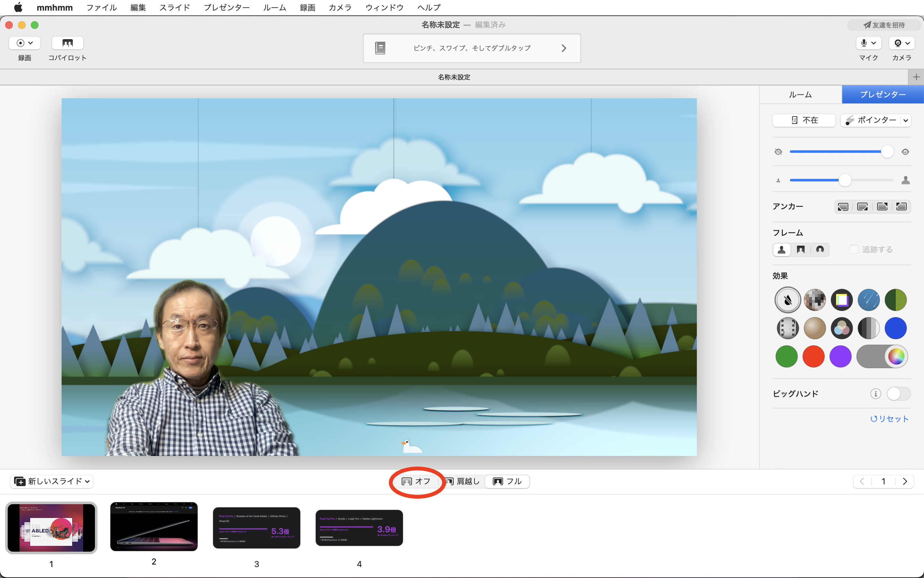Open the microphone (マイク) dropdown
The width and height of the screenshot is (924, 578).
pos(868,43)
